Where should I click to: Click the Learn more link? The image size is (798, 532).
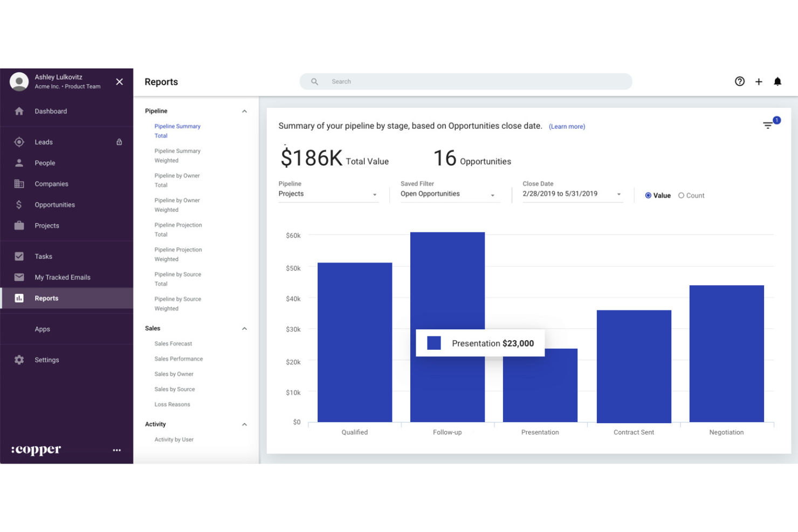(x=567, y=126)
